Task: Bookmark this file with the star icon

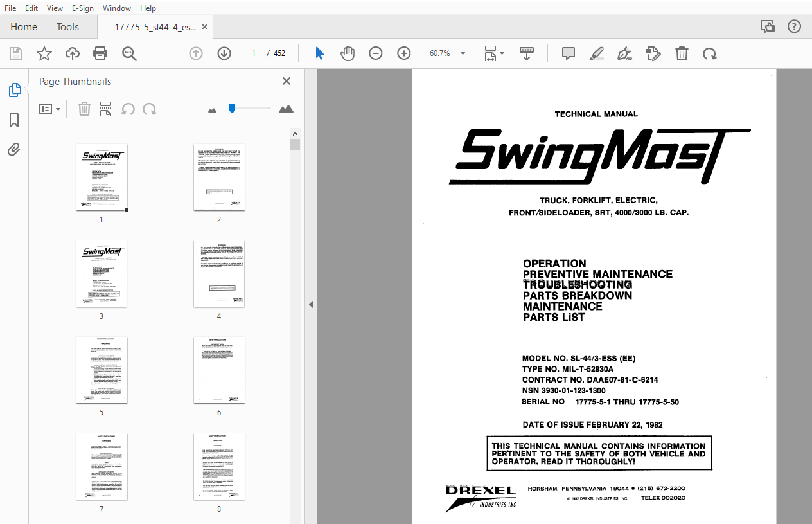Action: click(x=44, y=53)
